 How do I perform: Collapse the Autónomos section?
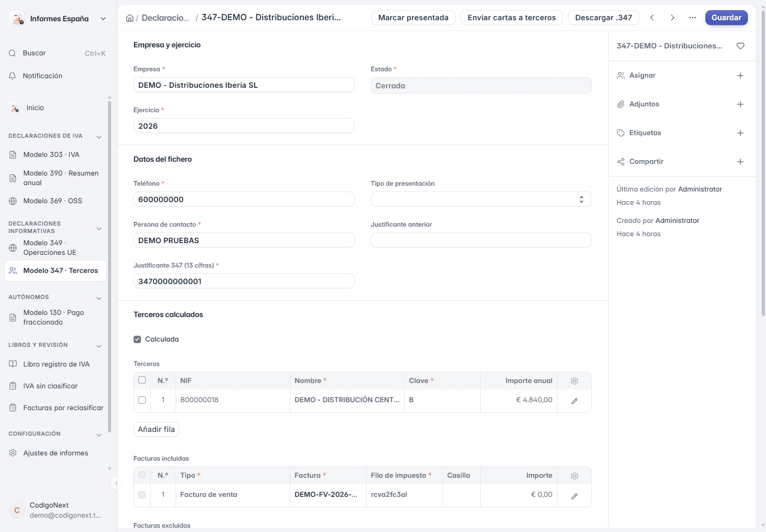[x=99, y=298]
